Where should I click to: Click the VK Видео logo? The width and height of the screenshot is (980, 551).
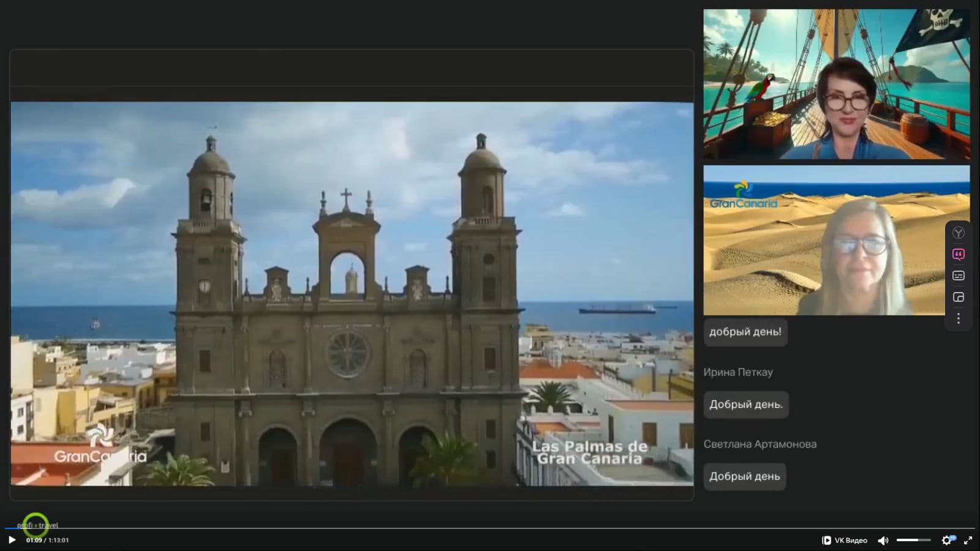click(x=844, y=540)
